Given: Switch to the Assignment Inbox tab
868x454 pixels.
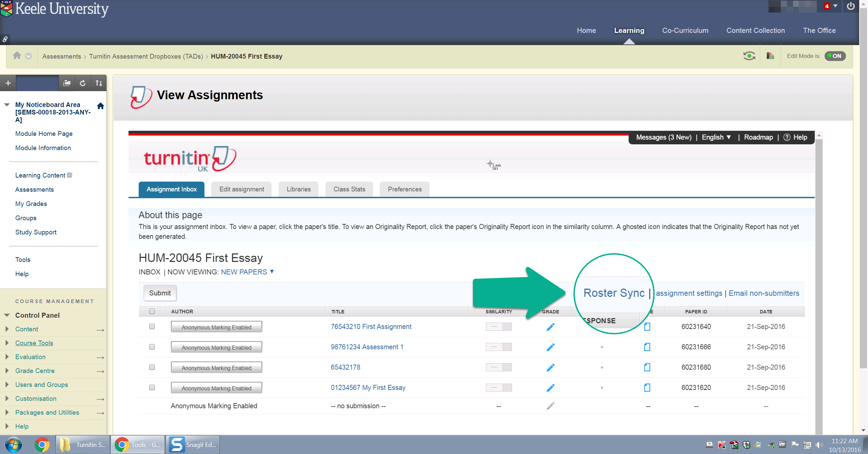Looking at the screenshot, I should point(172,189).
